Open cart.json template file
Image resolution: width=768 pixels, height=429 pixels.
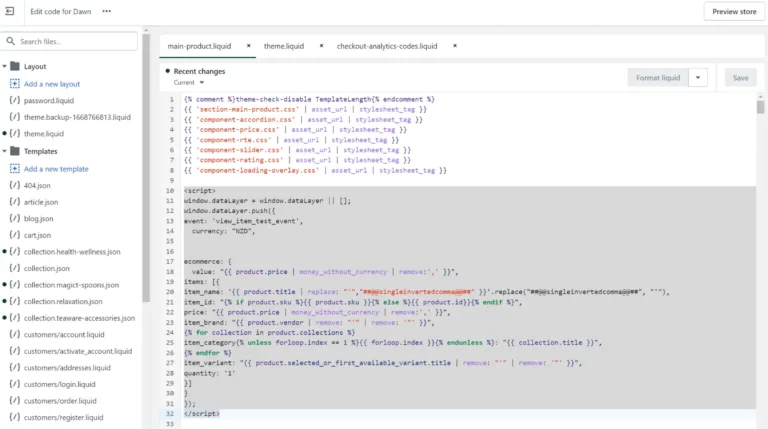pyautogui.click(x=37, y=236)
